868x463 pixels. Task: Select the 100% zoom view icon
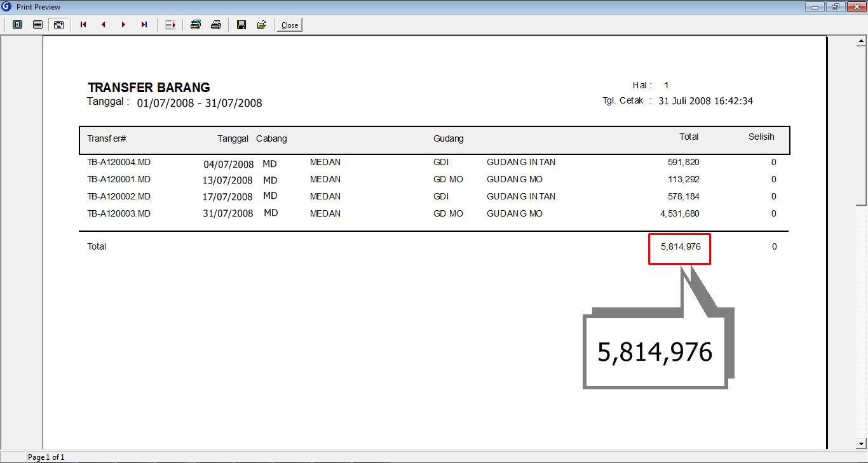pos(38,25)
